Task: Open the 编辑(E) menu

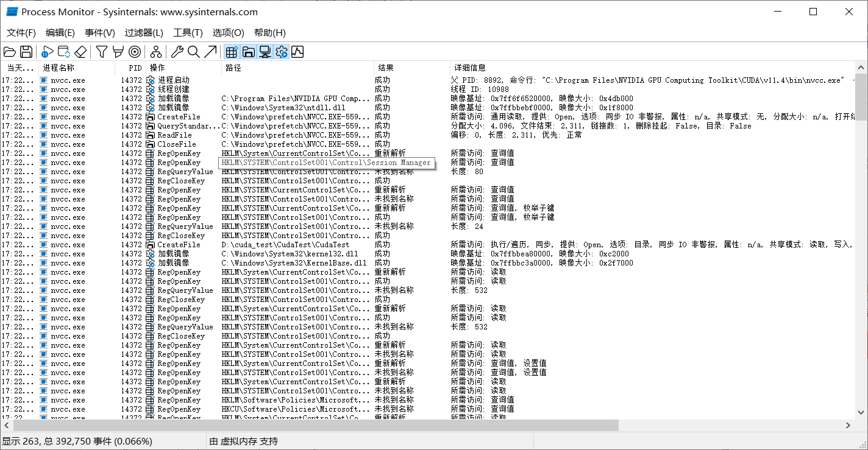Action: click(x=60, y=33)
